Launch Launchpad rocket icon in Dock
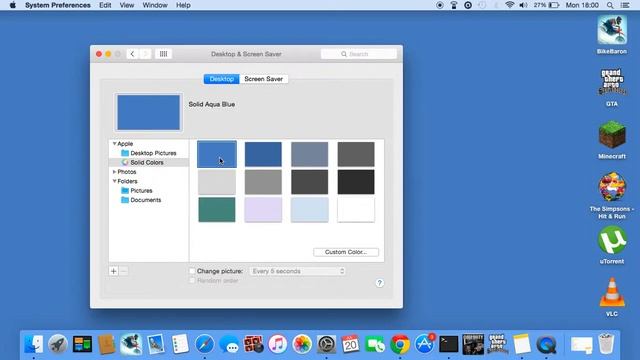The height and width of the screenshot is (360, 640). click(58, 344)
